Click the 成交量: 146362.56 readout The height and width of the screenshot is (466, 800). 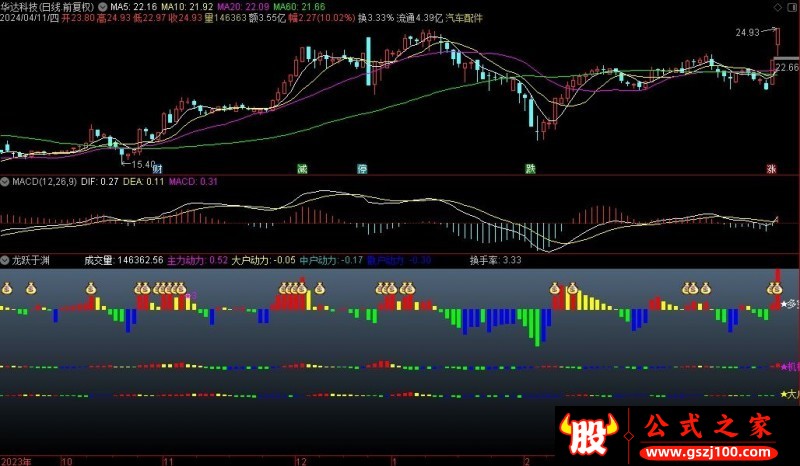click(124, 260)
